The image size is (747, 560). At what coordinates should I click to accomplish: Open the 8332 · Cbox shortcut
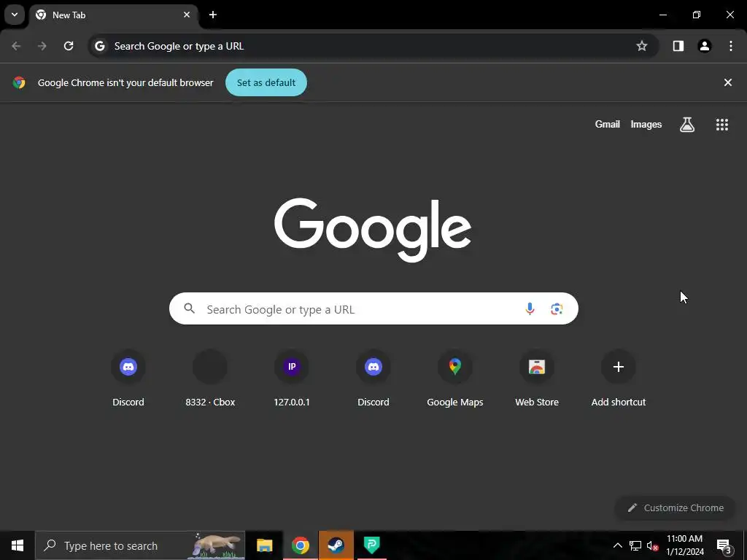pos(210,379)
